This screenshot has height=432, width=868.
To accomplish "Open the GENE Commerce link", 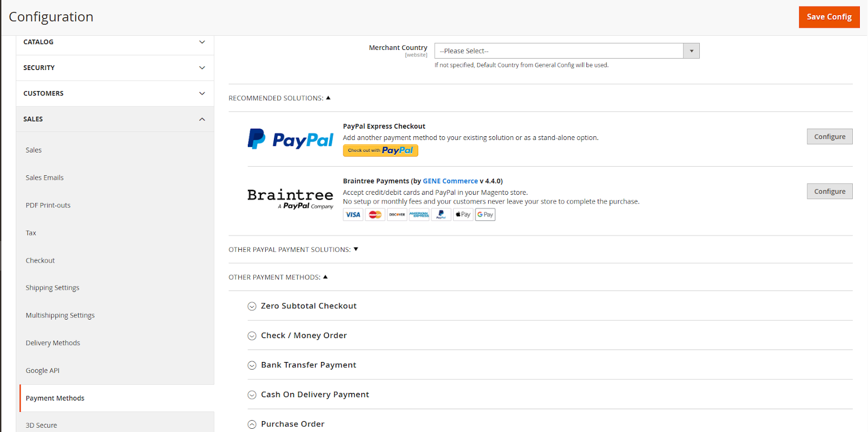I will point(450,181).
